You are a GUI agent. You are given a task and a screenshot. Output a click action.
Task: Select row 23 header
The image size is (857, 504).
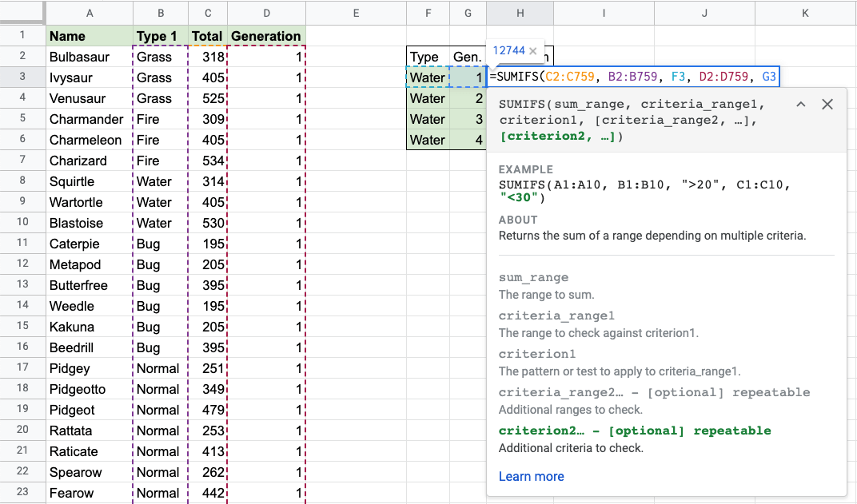click(x=22, y=493)
